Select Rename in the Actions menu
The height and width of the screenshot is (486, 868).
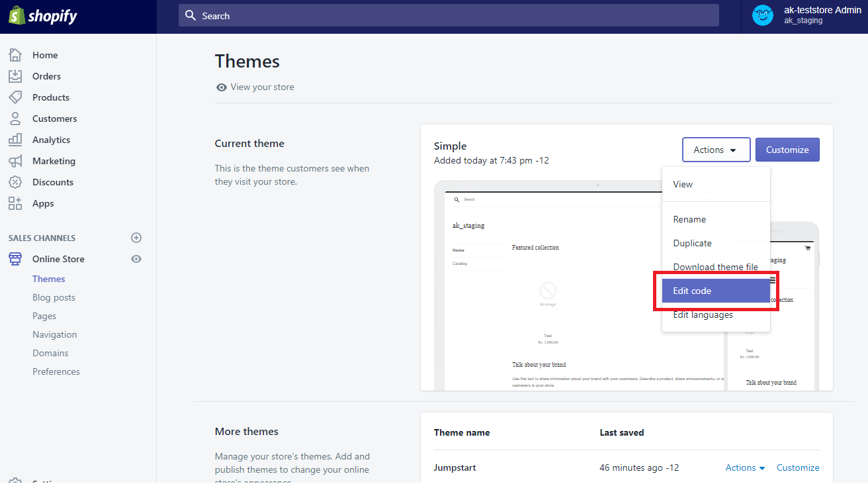(716, 219)
